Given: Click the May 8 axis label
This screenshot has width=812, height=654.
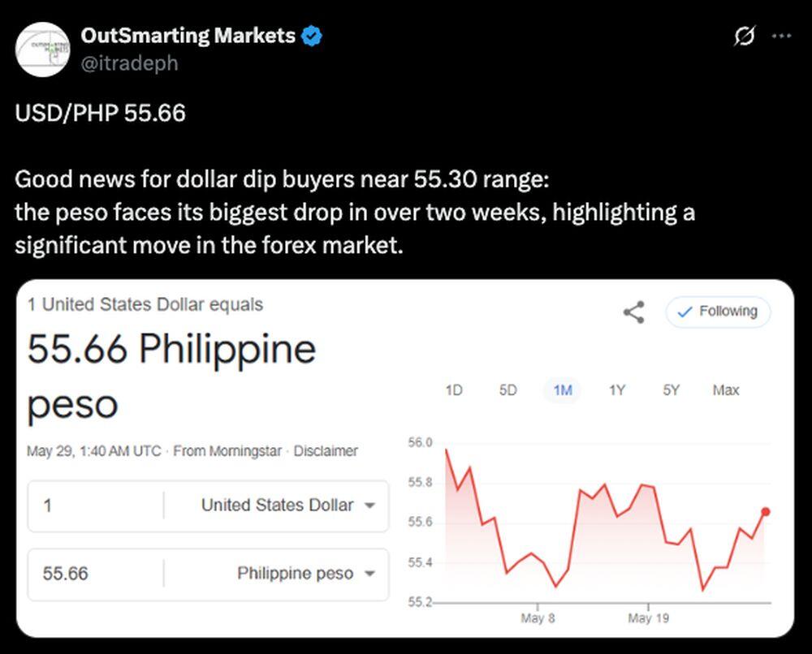Looking at the screenshot, I should point(538,617).
